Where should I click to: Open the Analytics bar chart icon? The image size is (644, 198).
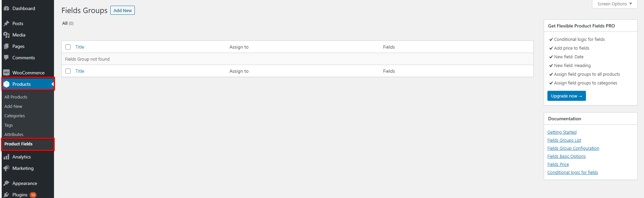(x=6, y=157)
